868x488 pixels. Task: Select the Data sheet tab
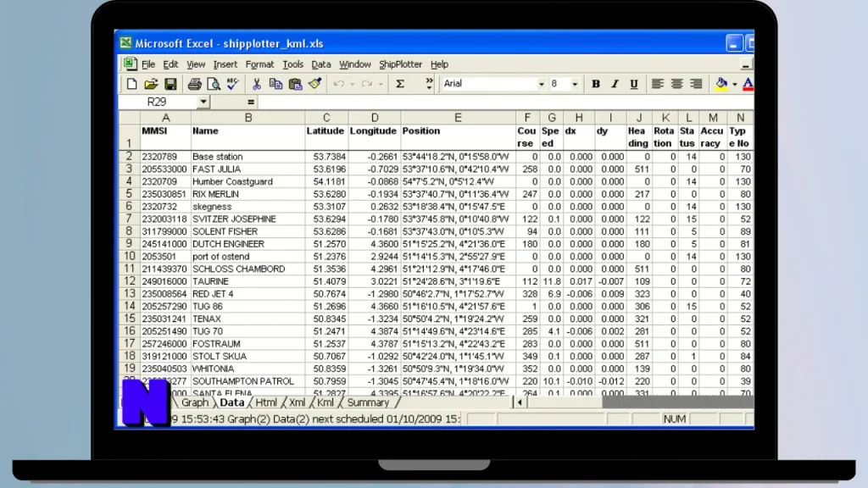pos(231,402)
